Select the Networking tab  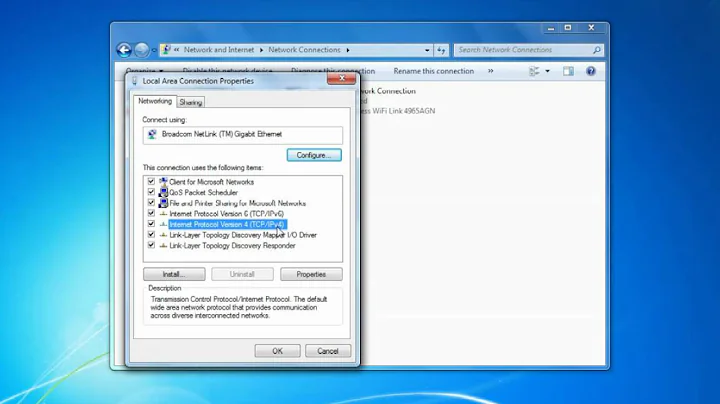tap(155, 101)
